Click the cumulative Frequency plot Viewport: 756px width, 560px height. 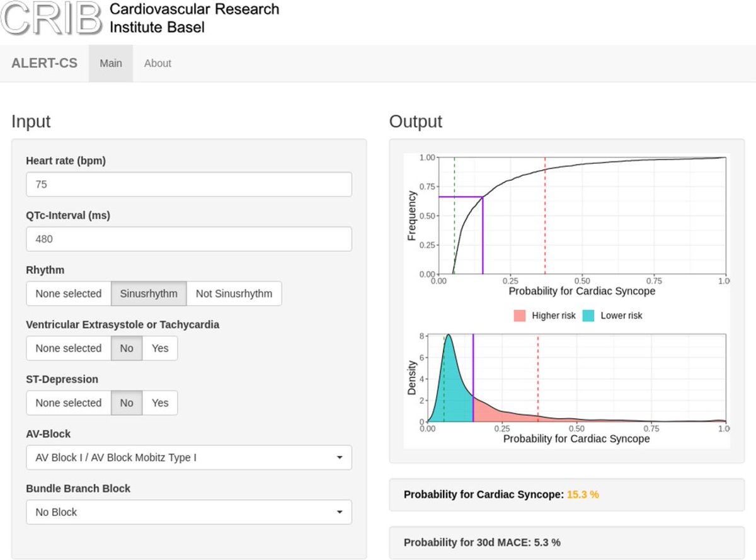(x=581, y=216)
